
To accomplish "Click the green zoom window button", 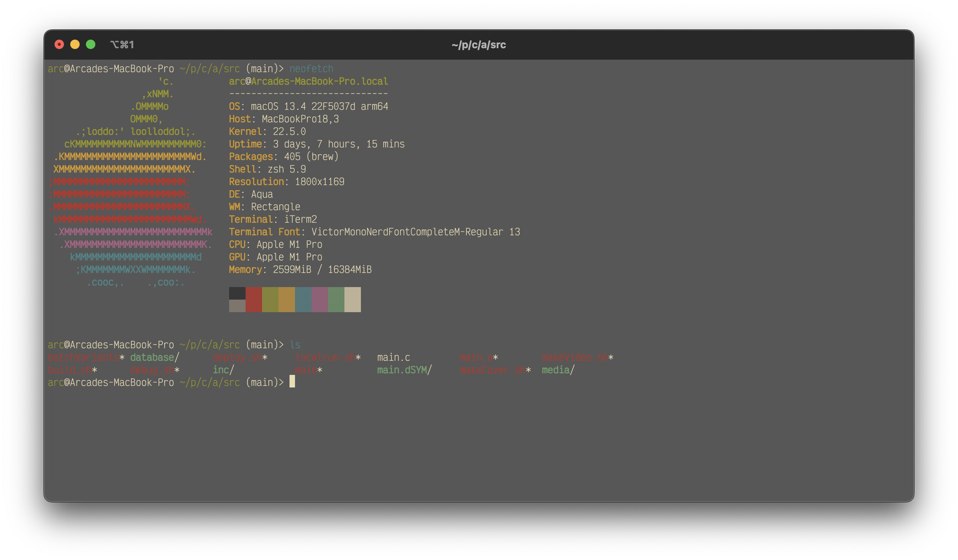I will [x=91, y=45].
